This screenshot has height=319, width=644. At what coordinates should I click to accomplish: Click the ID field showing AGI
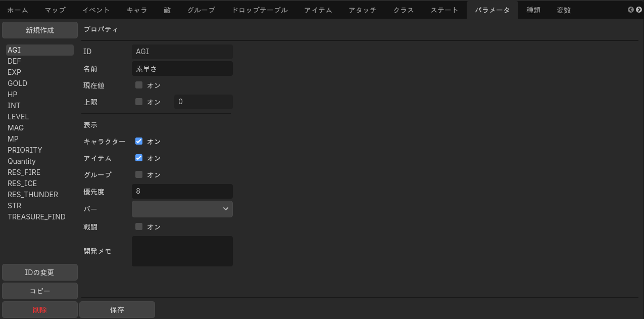[x=182, y=52]
